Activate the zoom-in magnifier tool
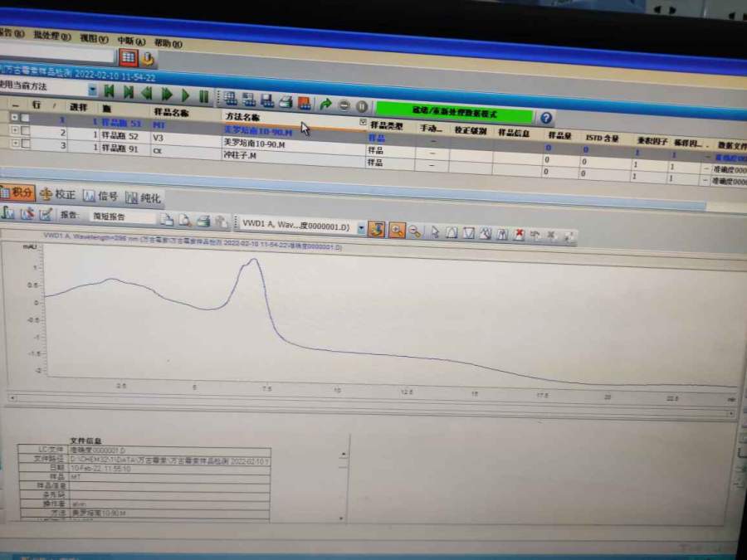Image resolution: width=747 pixels, height=560 pixels. (x=397, y=231)
